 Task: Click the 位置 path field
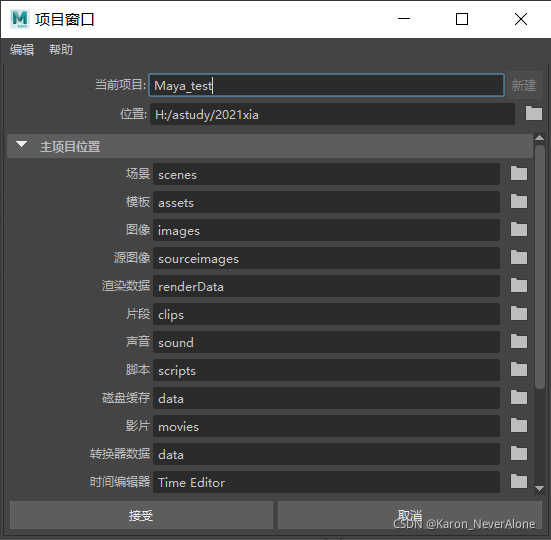[332, 114]
